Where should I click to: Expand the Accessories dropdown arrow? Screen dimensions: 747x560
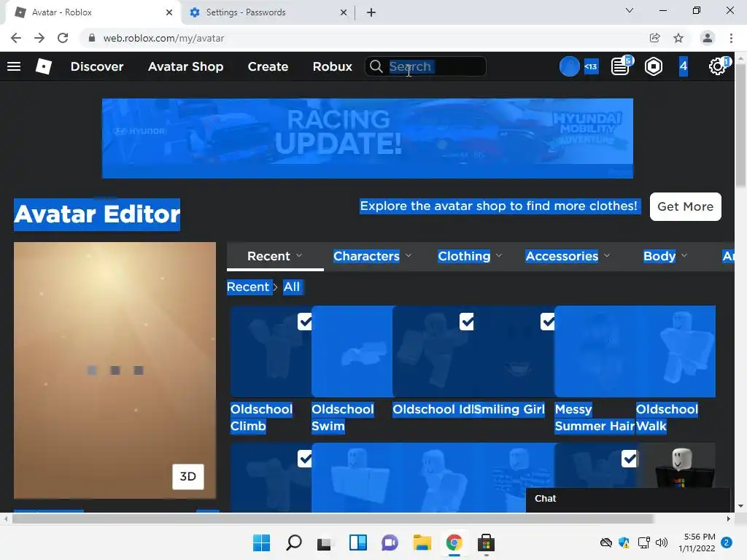click(606, 256)
